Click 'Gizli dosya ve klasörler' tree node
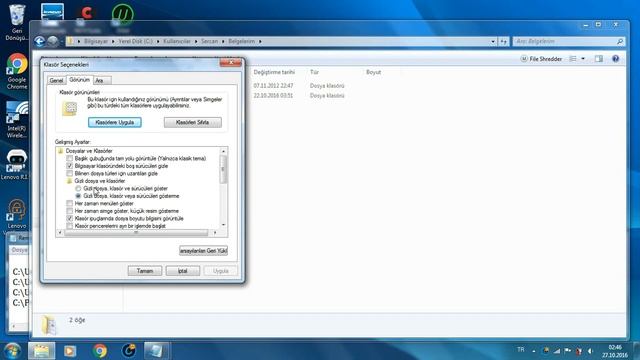This screenshot has height=360, width=640. (100, 181)
